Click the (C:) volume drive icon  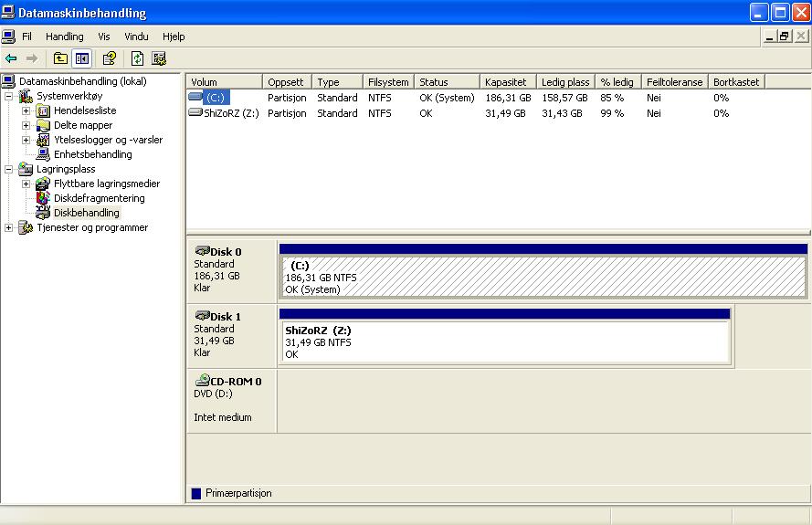click(x=195, y=96)
